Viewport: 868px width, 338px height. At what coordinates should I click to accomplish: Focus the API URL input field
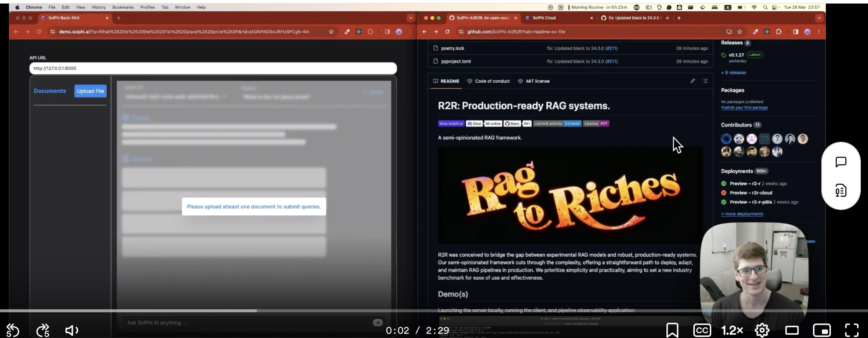coord(213,68)
